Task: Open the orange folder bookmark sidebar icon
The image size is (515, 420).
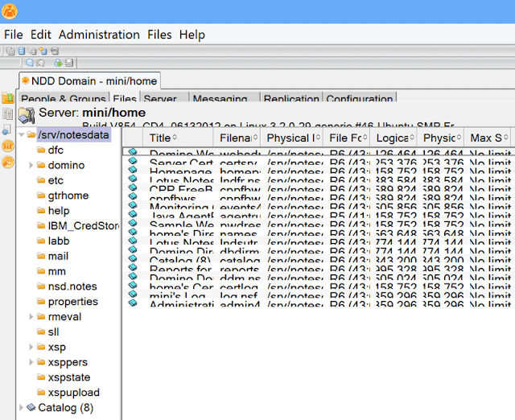Action: tap(8, 98)
